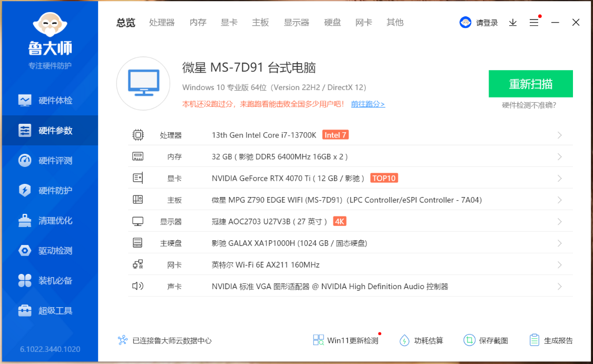
Task: Expand the 主硬盘 row chevron
Action: (560, 243)
